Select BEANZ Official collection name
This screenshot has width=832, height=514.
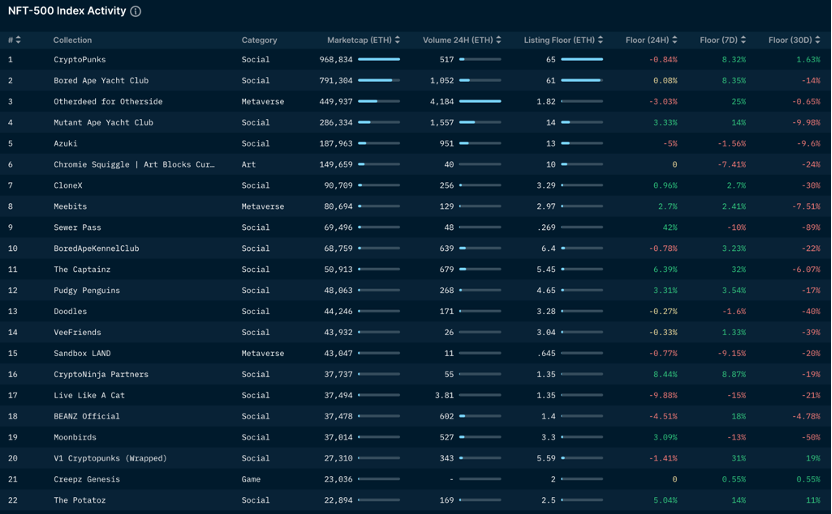(86, 416)
